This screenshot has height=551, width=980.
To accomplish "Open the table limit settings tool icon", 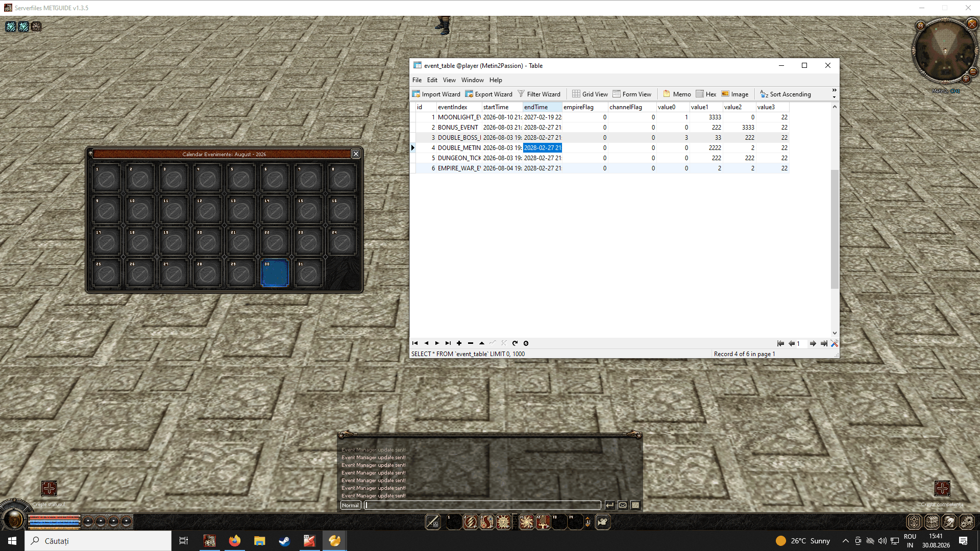I will (x=835, y=343).
